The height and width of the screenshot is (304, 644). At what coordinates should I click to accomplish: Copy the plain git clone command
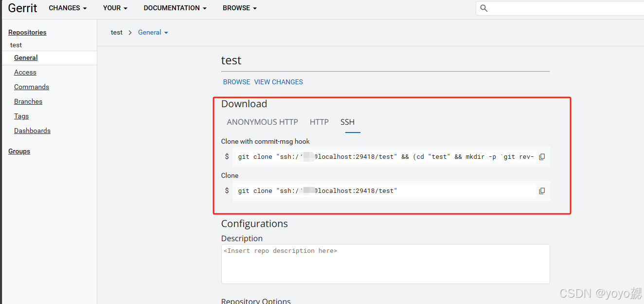coord(542,191)
